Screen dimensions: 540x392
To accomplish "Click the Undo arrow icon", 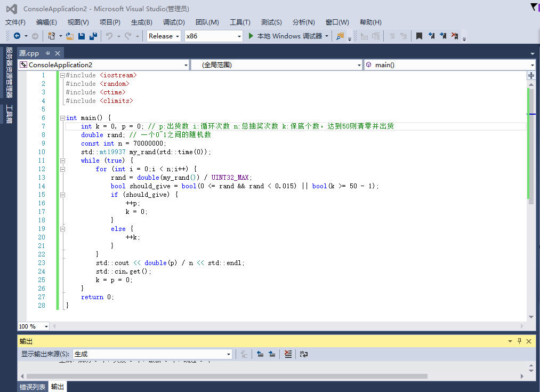I will point(109,36).
